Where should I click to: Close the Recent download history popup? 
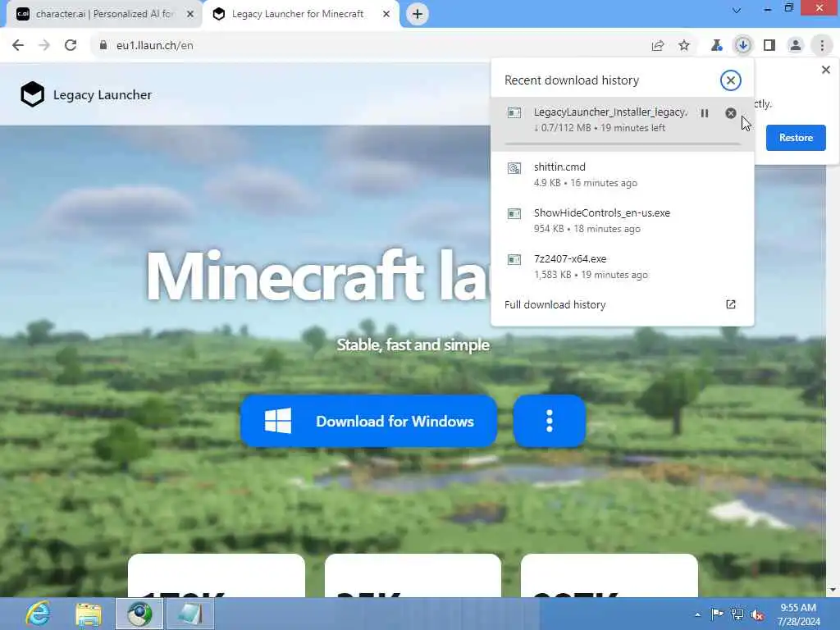[731, 80]
